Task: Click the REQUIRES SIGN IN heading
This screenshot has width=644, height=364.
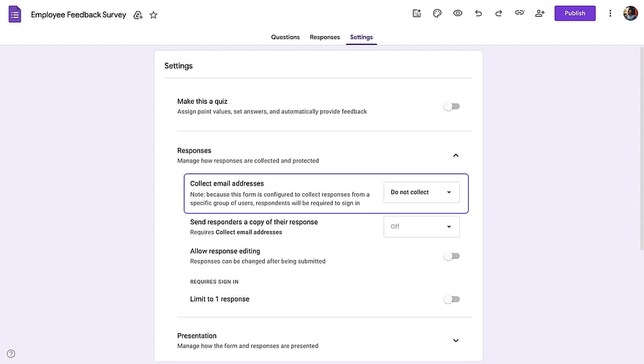Action: pos(214,282)
